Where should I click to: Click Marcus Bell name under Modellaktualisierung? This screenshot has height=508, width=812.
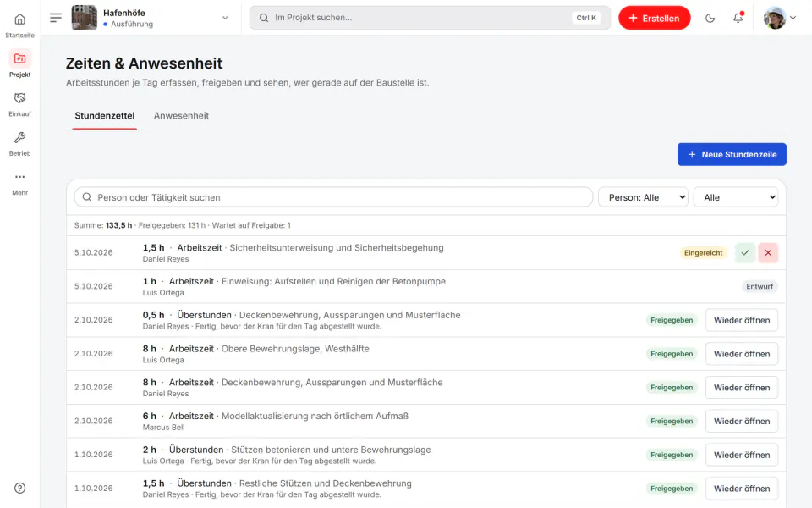[x=163, y=428]
